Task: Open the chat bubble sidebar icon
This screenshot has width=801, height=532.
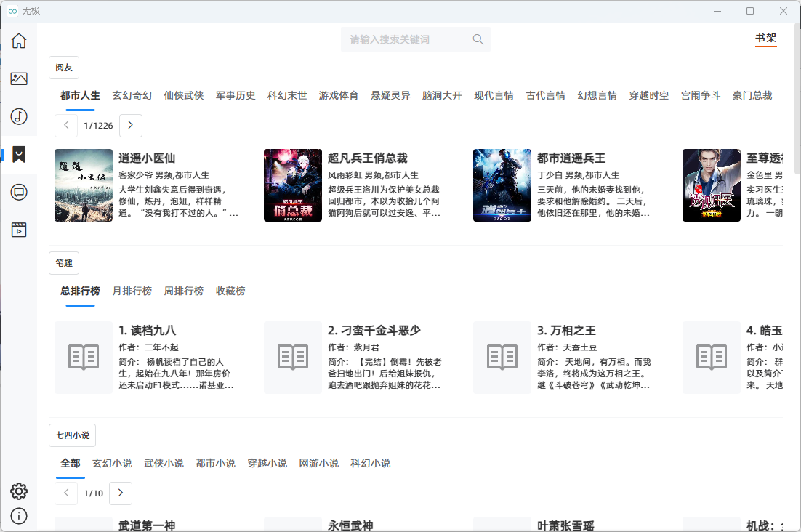Action: 19,192
